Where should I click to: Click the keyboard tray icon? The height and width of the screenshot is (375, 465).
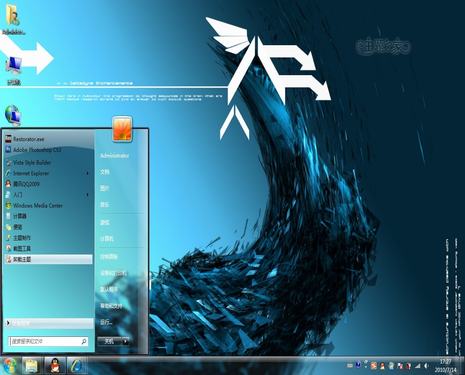(350, 366)
